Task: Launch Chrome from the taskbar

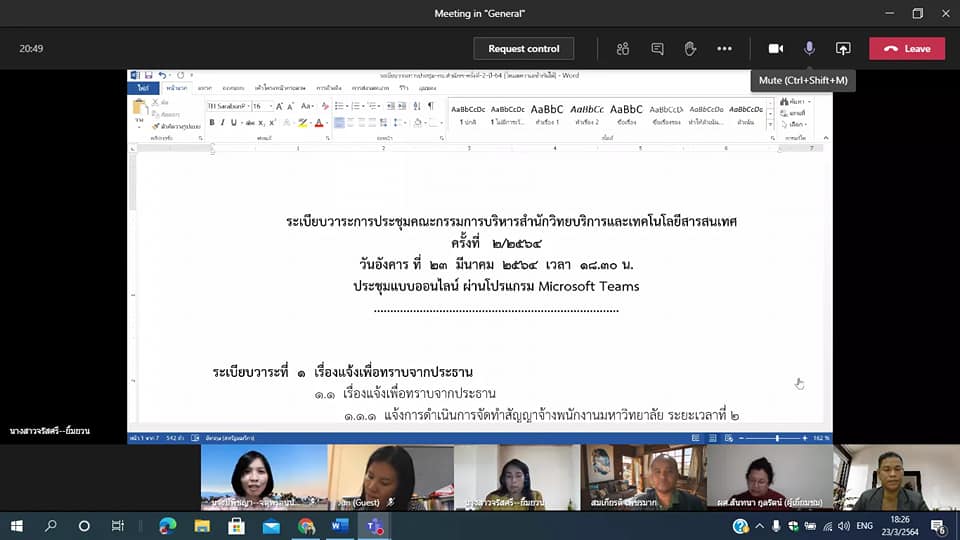Action: (306, 526)
